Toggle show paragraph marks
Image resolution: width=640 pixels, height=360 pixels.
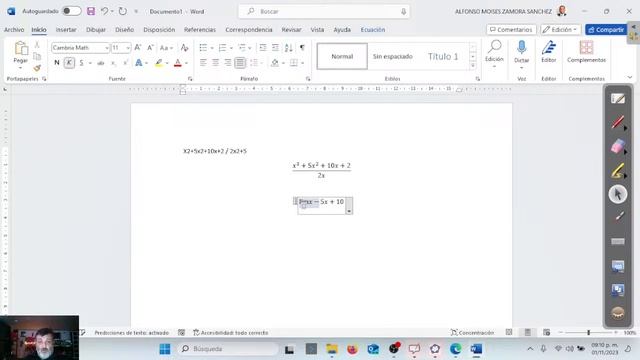(x=302, y=48)
